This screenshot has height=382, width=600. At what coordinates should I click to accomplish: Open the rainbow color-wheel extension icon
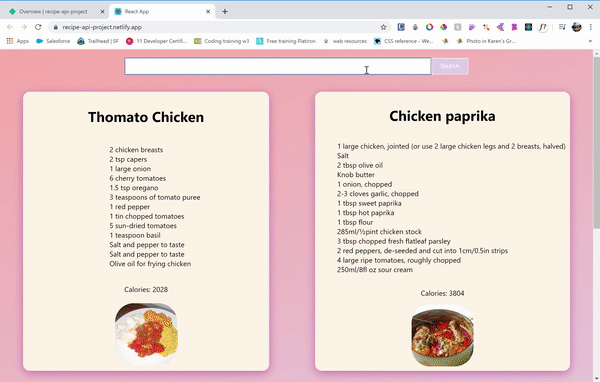coord(443,27)
